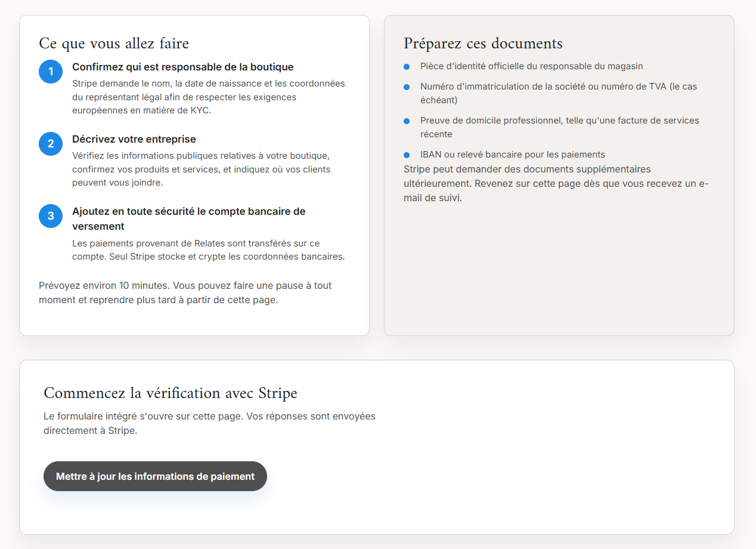Click text 'Le formulaire intégré s'ouvre sur cette page'
The height and width of the screenshot is (549, 756).
click(x=209, y=423)
